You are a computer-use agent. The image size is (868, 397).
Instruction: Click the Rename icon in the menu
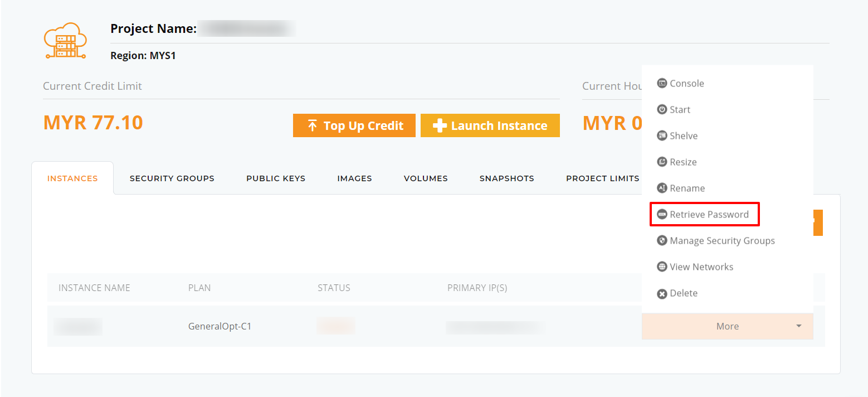[662, 188]
